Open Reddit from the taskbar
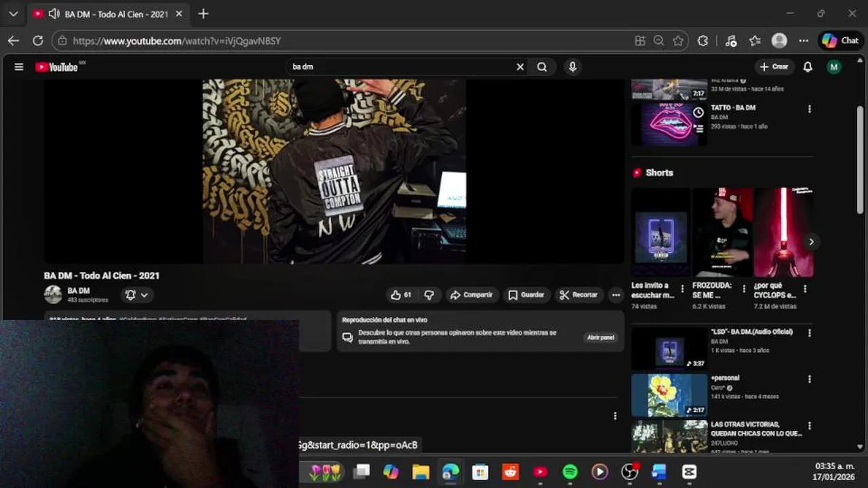 [x=511, y=472]
